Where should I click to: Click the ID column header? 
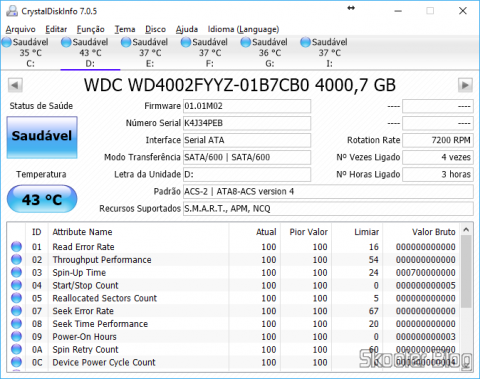[37, 232]
